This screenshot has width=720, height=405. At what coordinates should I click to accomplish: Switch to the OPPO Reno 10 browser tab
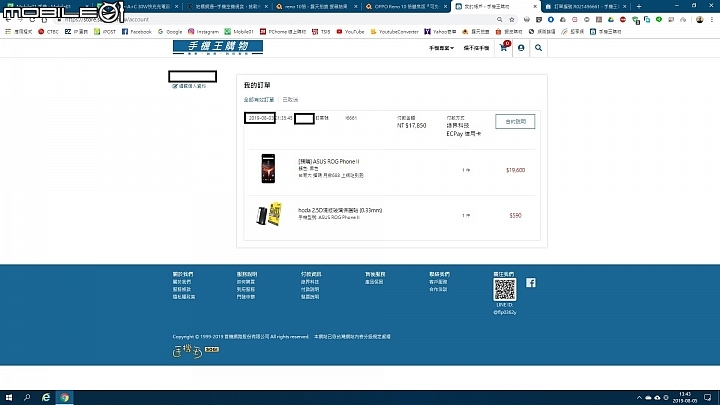coord(406,6)
